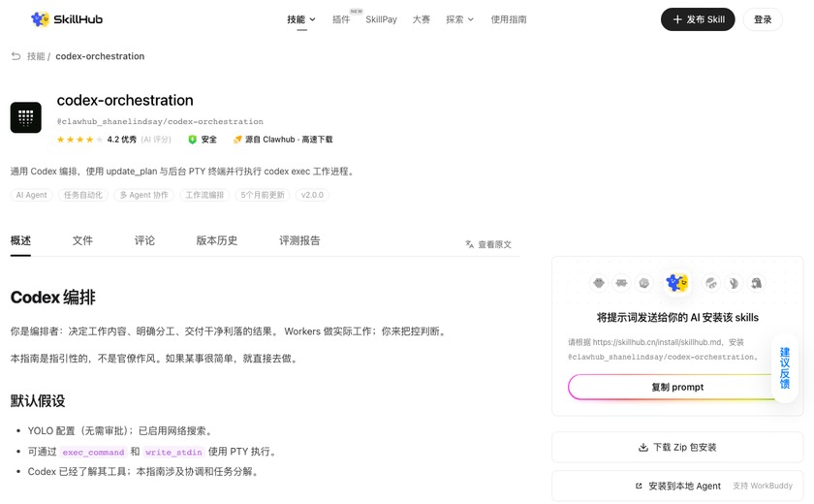
Task: Click the 多 Agent 协作 tag
Action: pyautogui.click(x=143, y=195)
